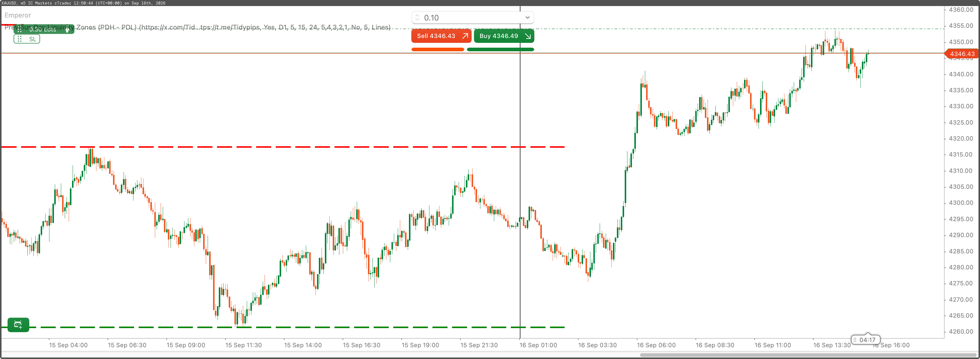Click the 4360.00 price axis label
Image resolution: width=980 pixels, height=359 pixels.
tap(961, 10)
